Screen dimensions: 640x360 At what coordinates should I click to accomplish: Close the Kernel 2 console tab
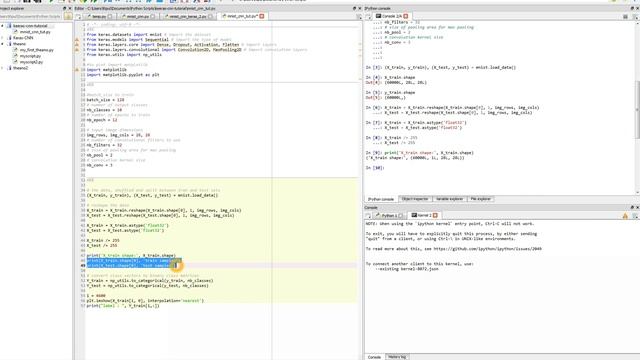click(x=435, y=216)
